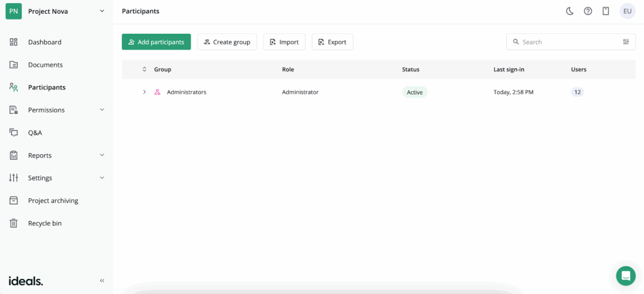Expand the Settings submenu
This screenshot has width=644, height=294.
click(x=102, y=178)
